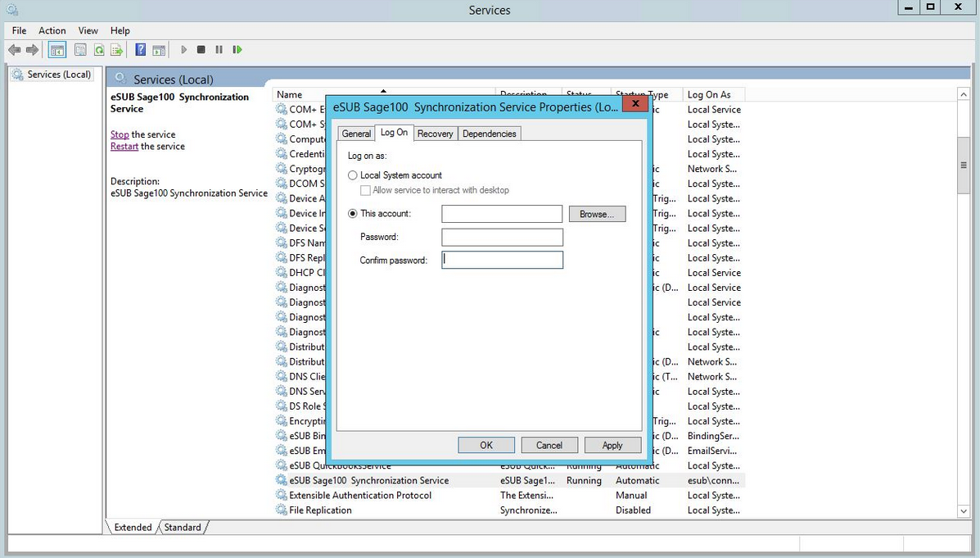
Task: Click the gear icon of File Replication
Action: 282,510
